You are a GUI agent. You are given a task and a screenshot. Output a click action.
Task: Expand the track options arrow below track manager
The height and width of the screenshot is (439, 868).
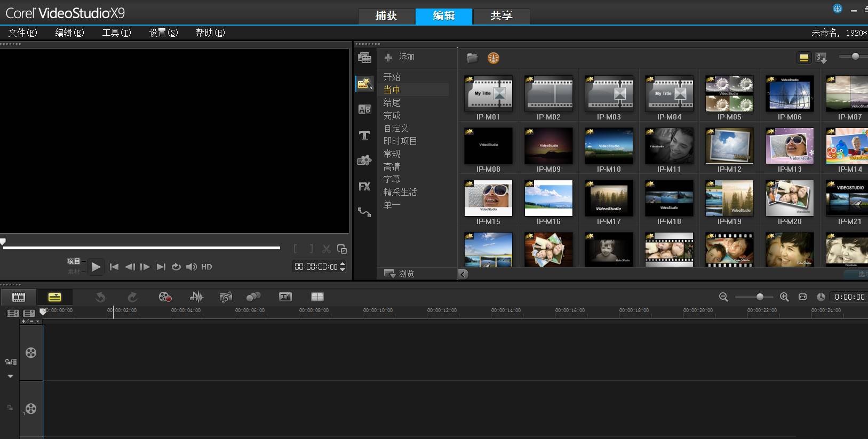[x=10, y=376]
